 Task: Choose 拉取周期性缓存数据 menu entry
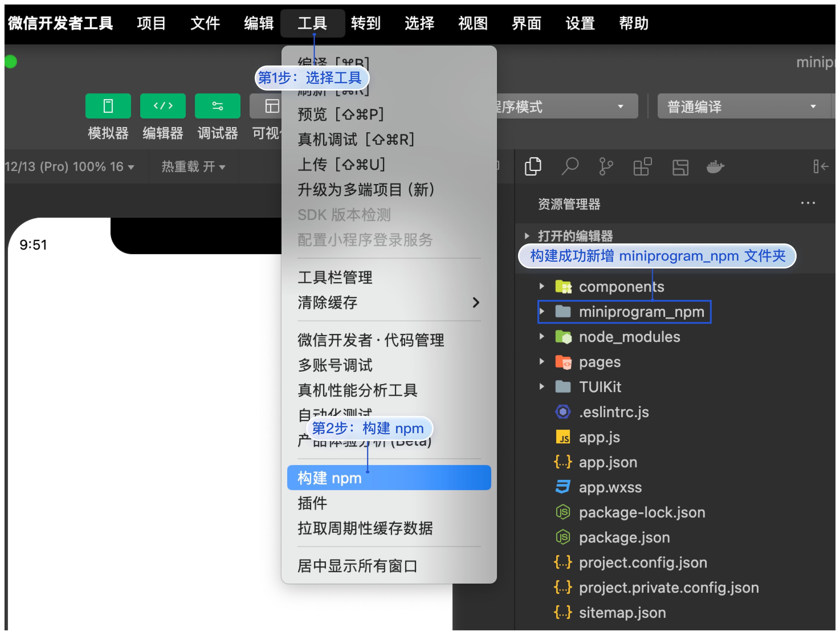[x=389, y=528]
